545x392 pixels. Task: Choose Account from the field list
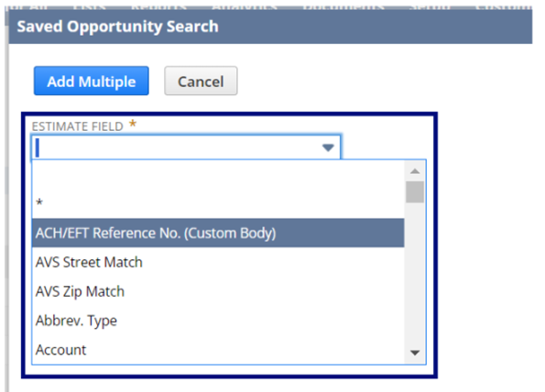[x=218, y=350]
